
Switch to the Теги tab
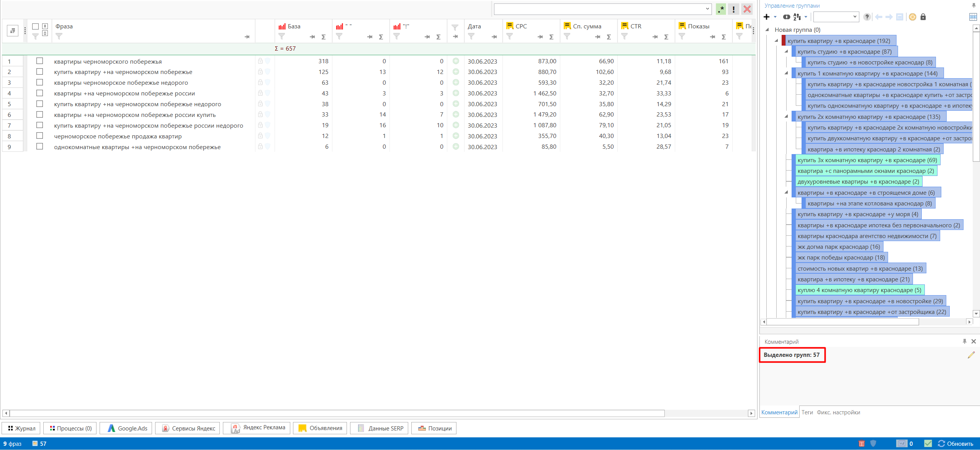pyautogui.click(x=807, y=412)
